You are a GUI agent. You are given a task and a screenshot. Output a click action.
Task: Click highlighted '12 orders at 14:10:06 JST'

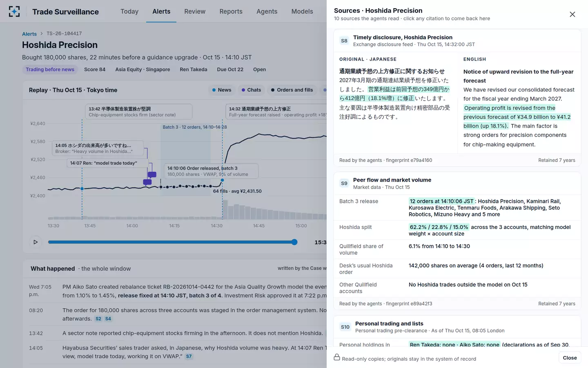pyautogui.click(x=441, y=201)
